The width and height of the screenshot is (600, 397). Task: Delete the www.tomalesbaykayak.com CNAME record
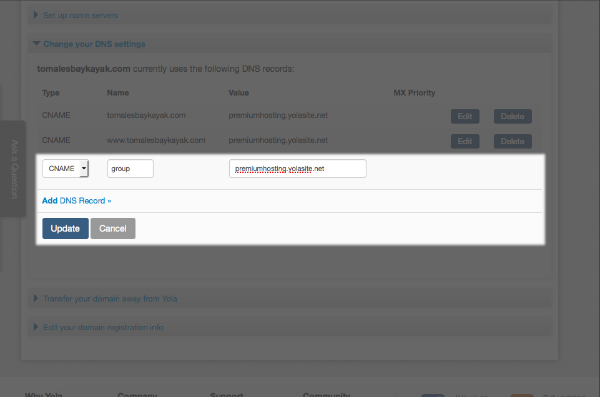coord(513,141)
